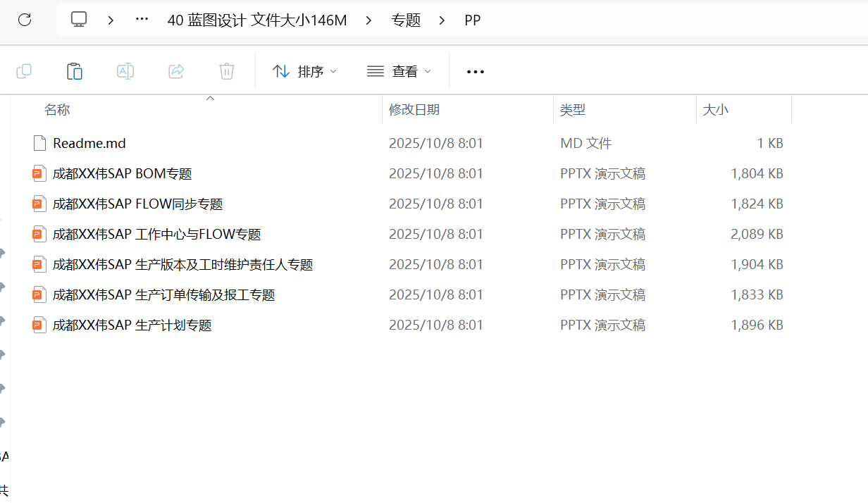
Task: Open the 排序 sort dropdown
Action: [x=304, y=71]
